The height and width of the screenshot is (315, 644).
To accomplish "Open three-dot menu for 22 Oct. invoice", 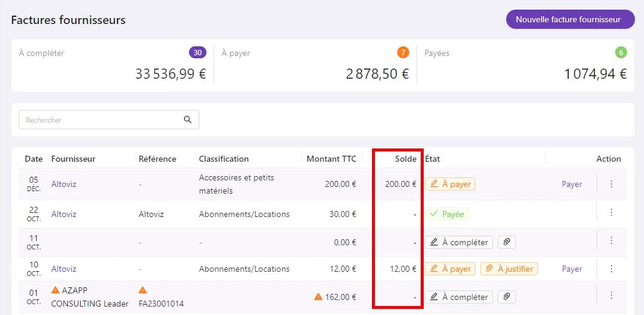I will click(x=611, y=212).
